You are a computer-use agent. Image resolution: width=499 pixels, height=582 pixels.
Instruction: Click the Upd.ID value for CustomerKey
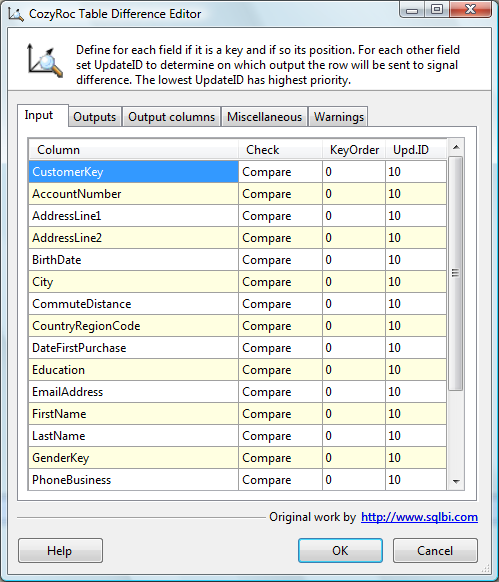click(x=416, y=172)
